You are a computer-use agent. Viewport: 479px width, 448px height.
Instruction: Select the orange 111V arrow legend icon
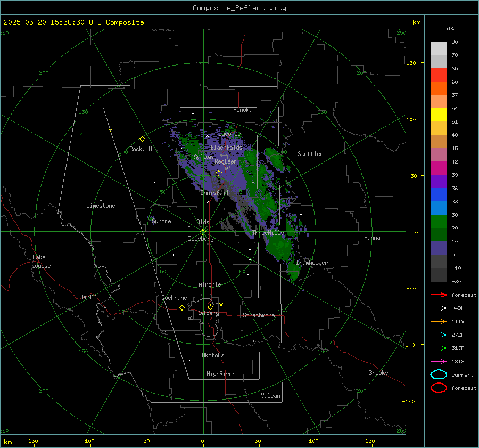[439, 321]
